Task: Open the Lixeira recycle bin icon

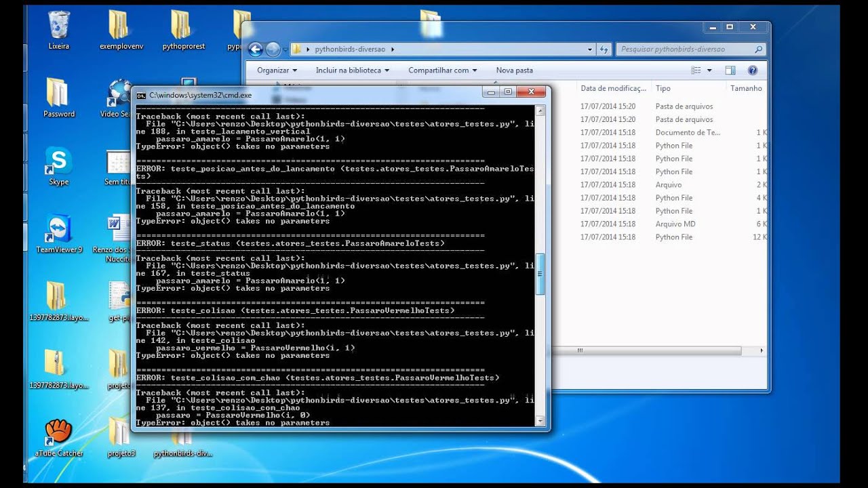Action: [x=59, y=30]
